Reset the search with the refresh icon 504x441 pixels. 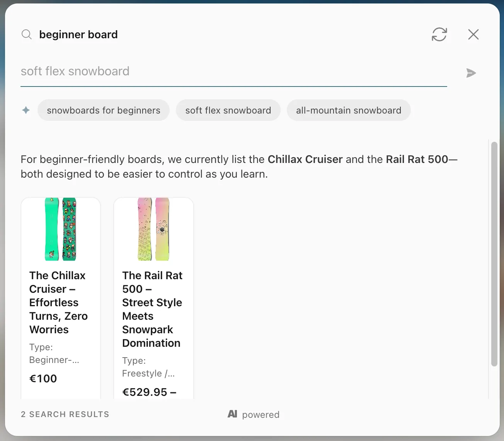pyautogui.click(x=439, y=34)
